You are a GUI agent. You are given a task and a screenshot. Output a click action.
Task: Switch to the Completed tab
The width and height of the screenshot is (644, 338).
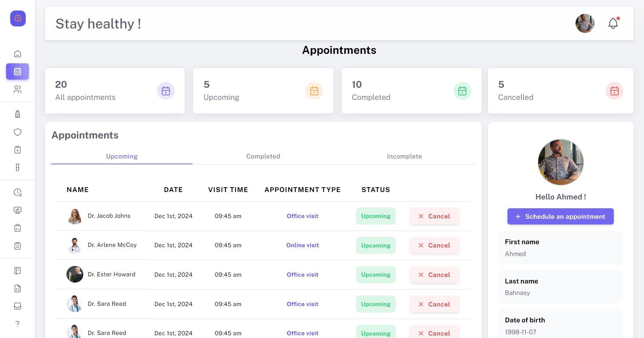coord(263,156)
